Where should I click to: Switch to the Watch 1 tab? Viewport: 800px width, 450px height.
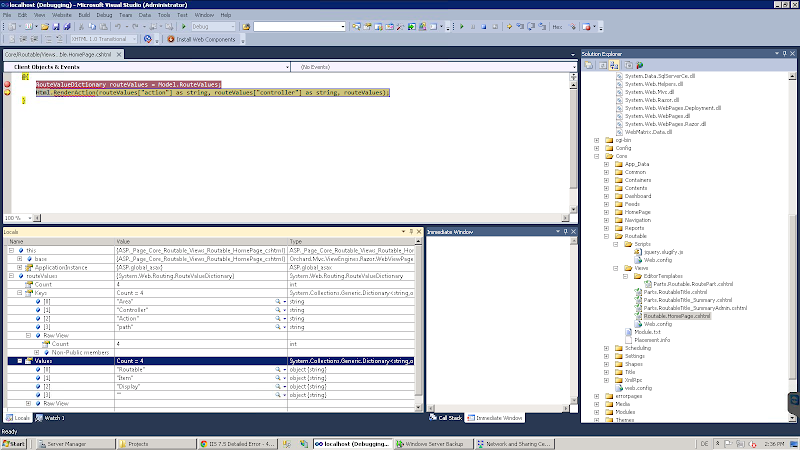click(x=50, y=418)
